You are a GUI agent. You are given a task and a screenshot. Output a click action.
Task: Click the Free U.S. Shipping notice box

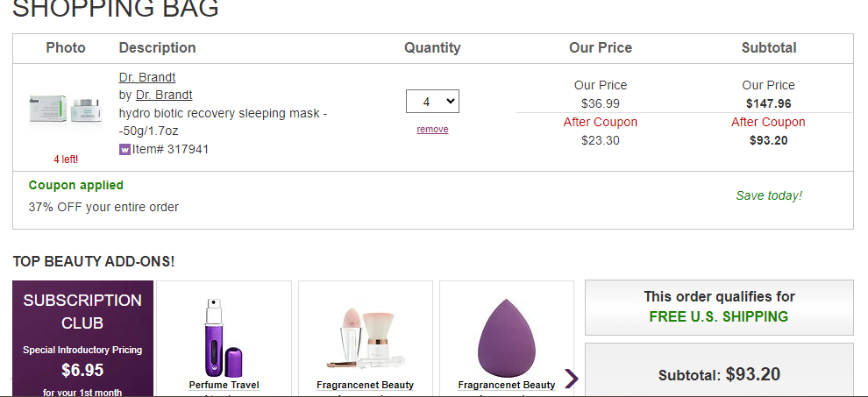click(719, 308)
